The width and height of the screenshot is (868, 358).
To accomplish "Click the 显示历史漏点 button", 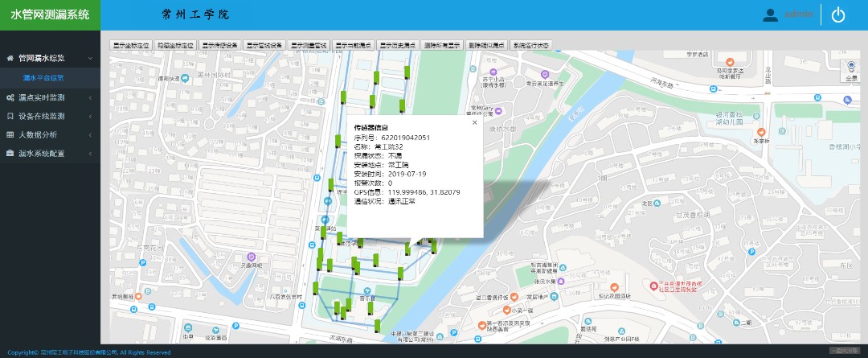I will pos(397,46).
